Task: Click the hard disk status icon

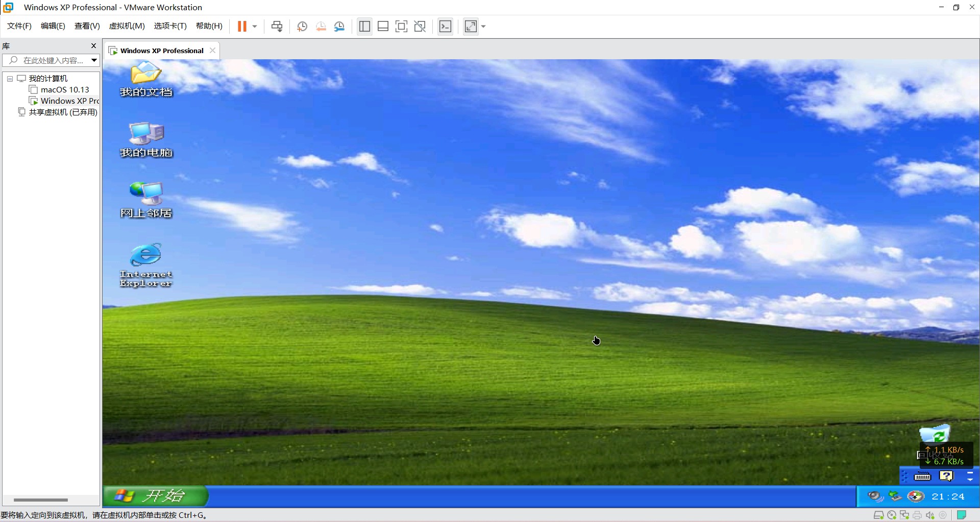Action: [878, 515]
